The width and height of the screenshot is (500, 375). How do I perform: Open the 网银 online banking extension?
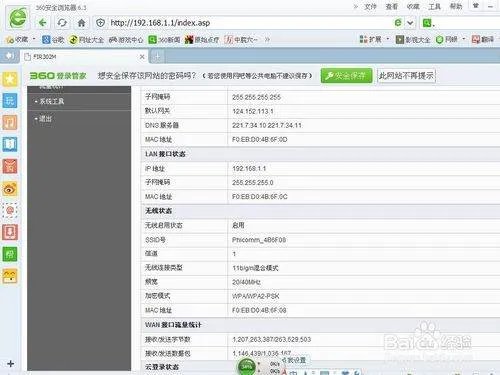point(447,39)
